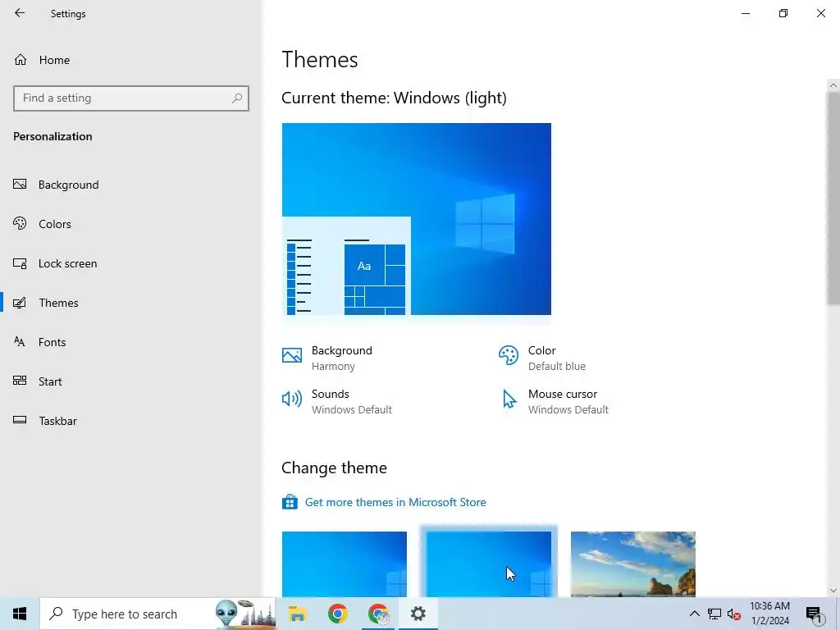This screenshot has width=840, height=630.
Task: Click the Sounds speaker icon
Action: [292, 399]
